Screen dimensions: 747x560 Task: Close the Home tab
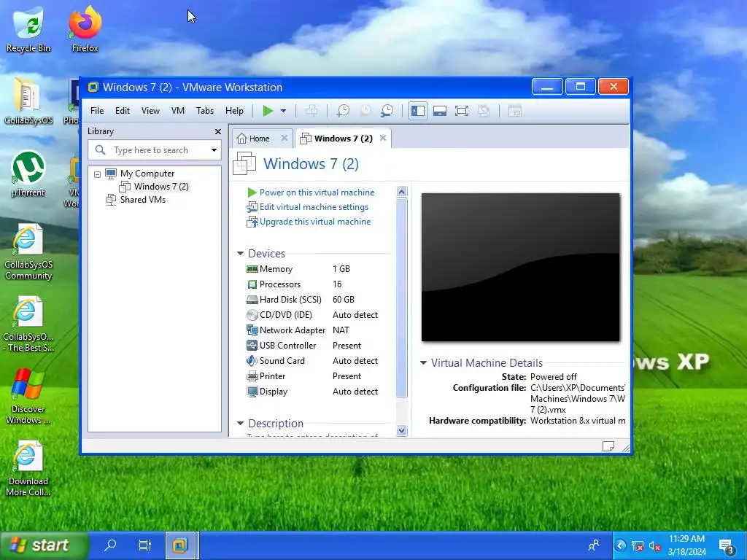(285, 138)
